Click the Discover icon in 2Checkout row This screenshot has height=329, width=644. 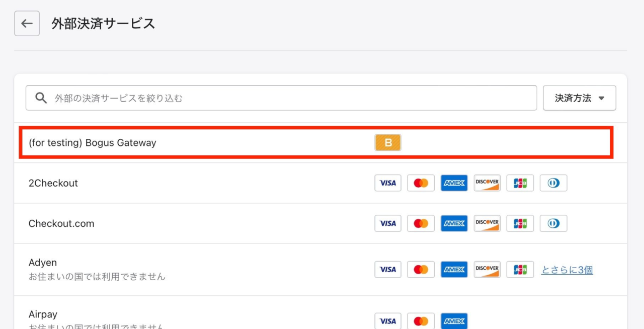point(487,183)
